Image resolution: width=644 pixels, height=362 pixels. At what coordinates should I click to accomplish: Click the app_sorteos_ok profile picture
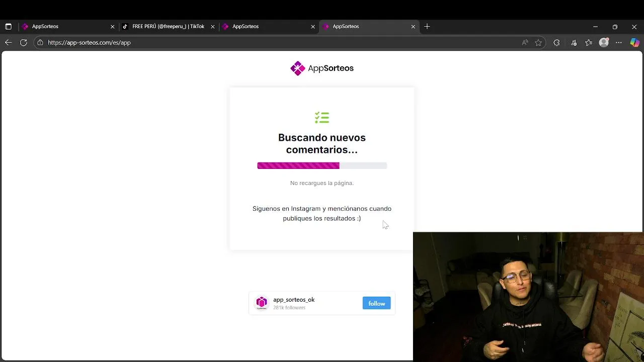tap(262, 303)
